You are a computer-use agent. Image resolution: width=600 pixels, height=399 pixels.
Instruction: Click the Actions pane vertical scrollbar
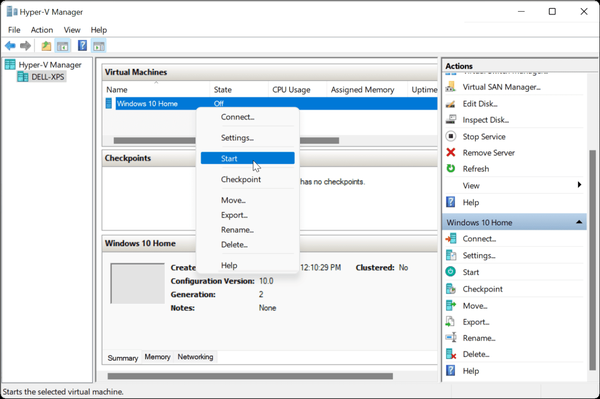[x=592, y=260]
